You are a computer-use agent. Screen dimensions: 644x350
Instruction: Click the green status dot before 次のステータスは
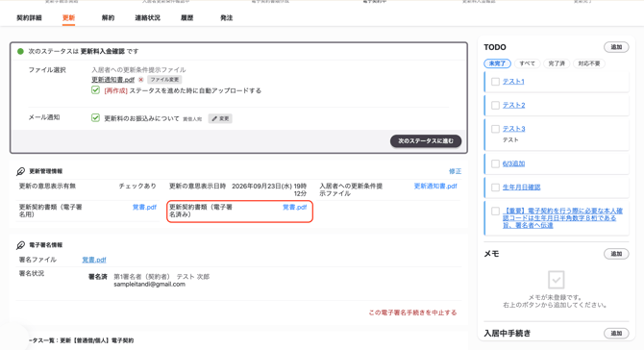[20, 51]
